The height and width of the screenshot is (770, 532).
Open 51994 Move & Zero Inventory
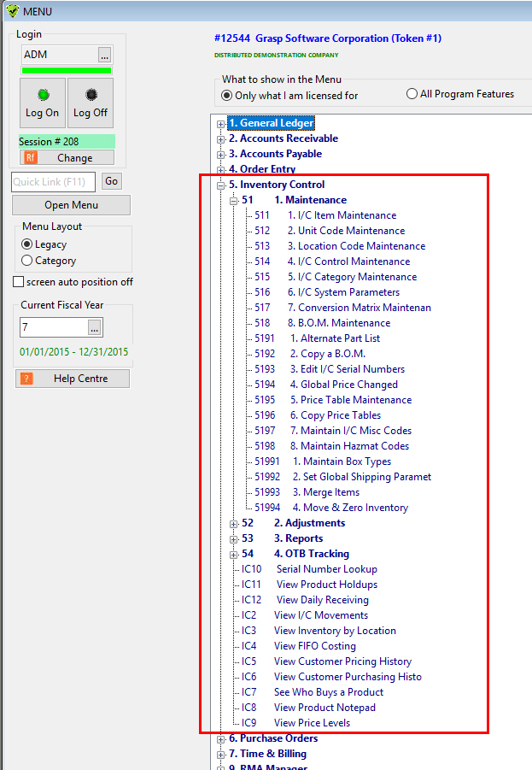click(x=331, y=508)
